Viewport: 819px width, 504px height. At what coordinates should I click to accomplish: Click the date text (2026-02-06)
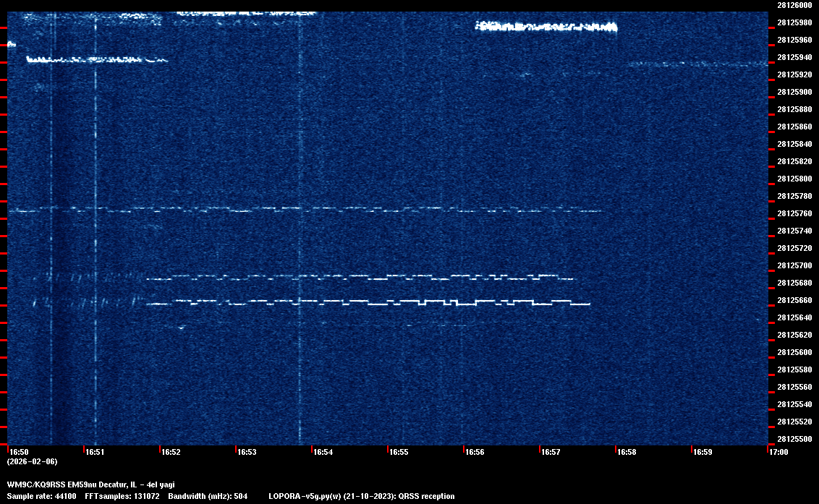[x=32, y=461]
